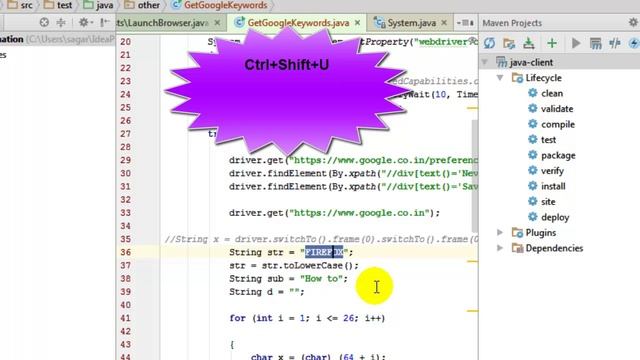Click src breadcrumb folder
This screenshot has width=640, height=360.
pos(20,5)
